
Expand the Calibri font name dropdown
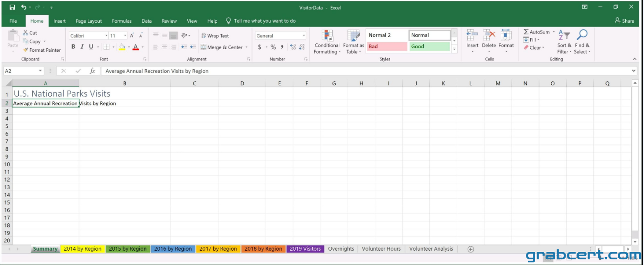click(x=106, y=36)
